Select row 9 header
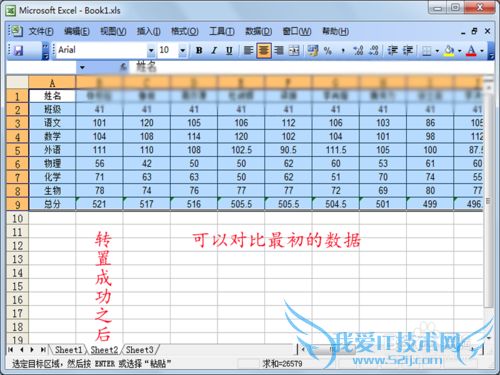This screenshot has width=500, height=375. (x=17, y=204)
